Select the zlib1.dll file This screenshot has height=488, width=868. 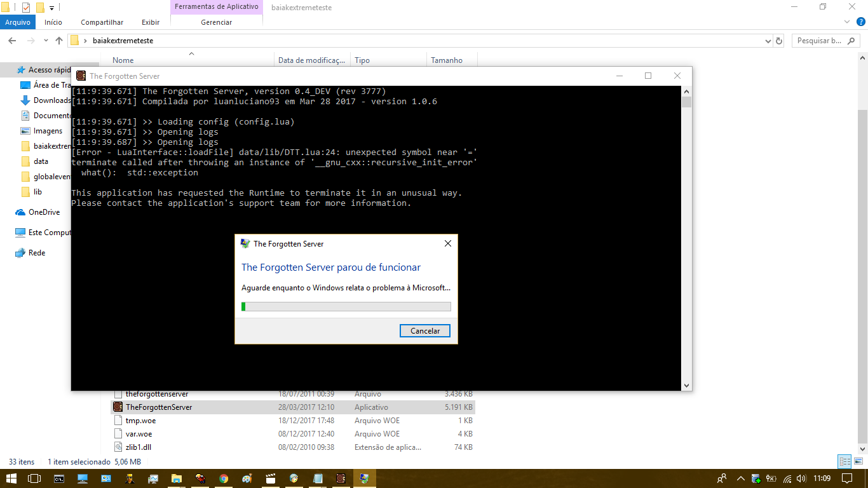point(293,447)
